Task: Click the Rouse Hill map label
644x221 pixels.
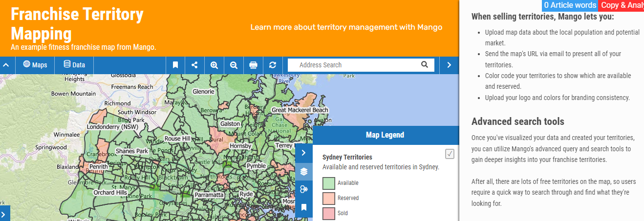Action: 177,139
